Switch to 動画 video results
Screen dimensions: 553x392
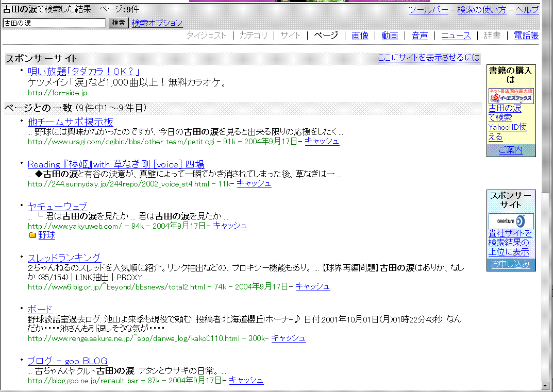pos(390,35)
